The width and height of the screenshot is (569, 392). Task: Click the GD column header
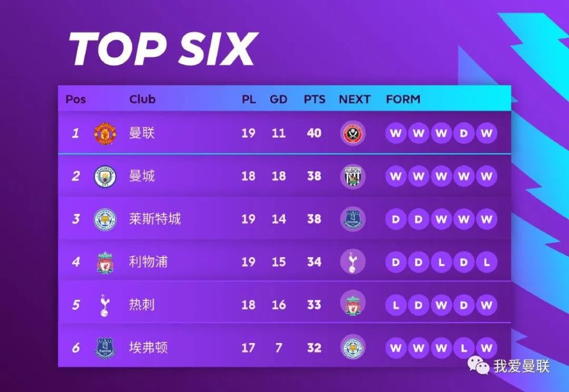tap(278, 99)
